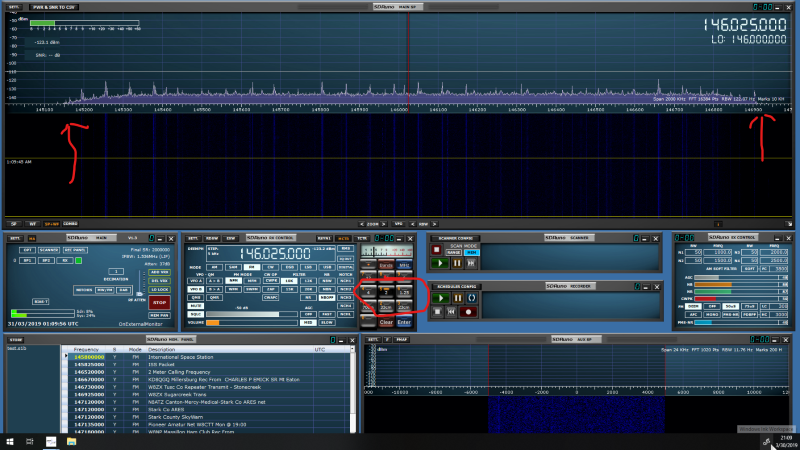
Task: Increase RBW with the right arrow
Action: point(434,224)
